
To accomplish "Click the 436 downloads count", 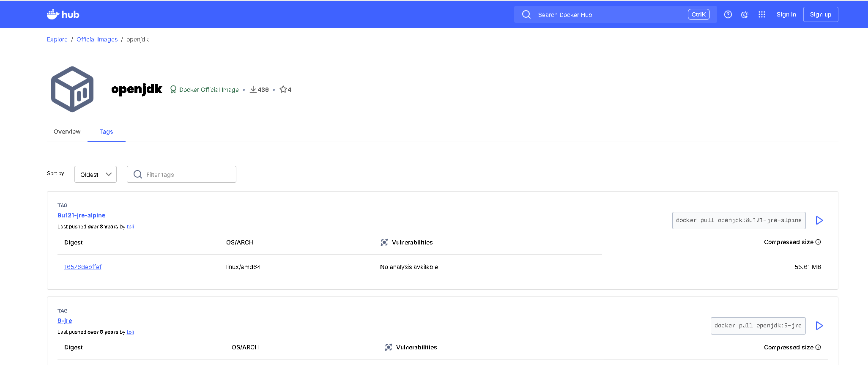I will click(x=263, y=90).
